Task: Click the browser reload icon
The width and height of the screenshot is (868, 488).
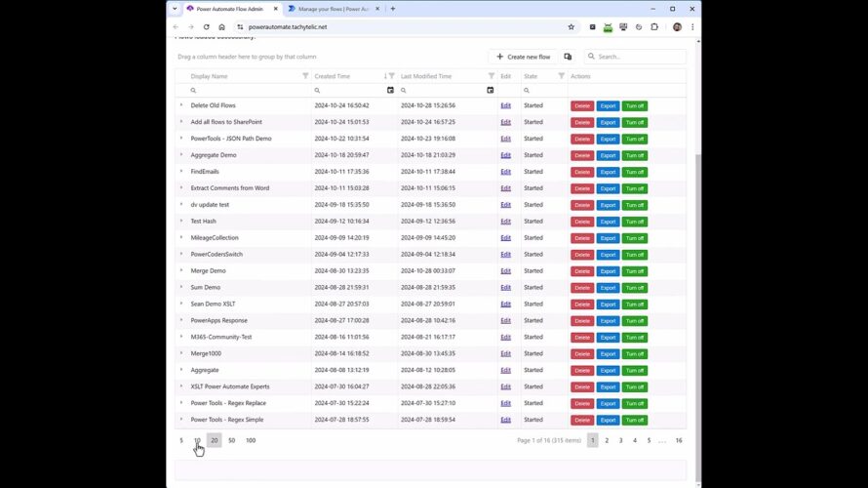Action: coord(206,26)
